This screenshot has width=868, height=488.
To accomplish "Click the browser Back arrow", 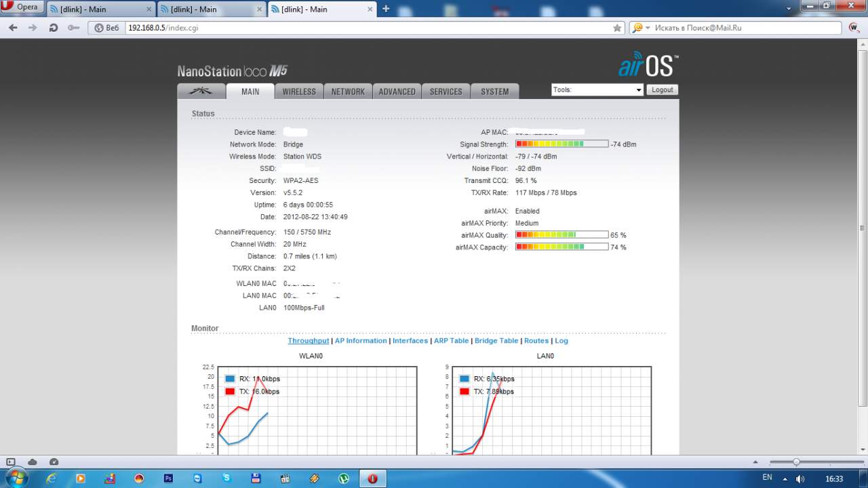I will tap(13, 28).
